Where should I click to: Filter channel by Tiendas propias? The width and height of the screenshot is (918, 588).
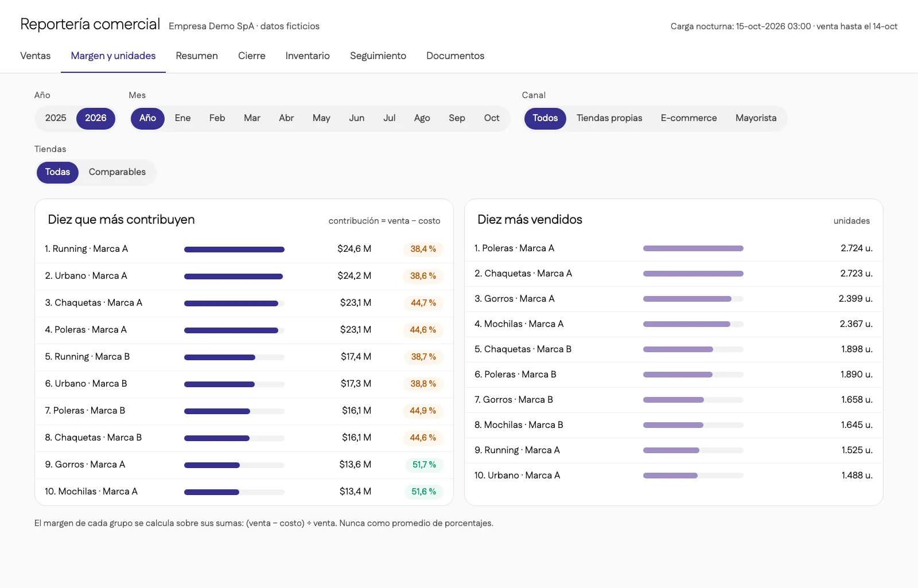pos(609,118)
